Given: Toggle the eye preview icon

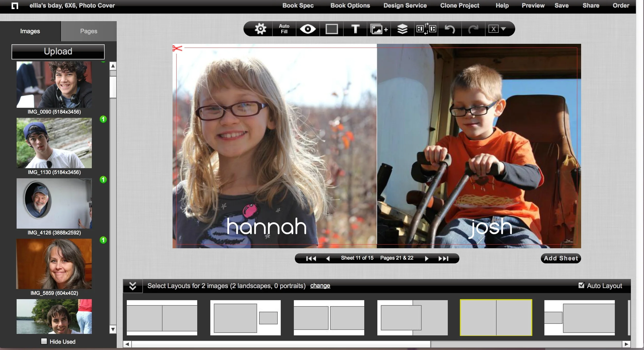Looking at the screenshot, I should point(308,29).
